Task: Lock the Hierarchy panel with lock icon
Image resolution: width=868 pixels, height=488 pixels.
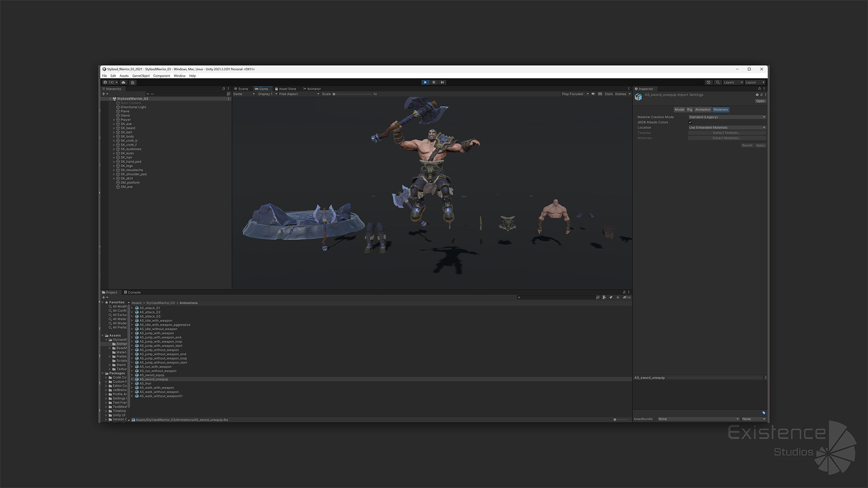Action: click(223, 89)
